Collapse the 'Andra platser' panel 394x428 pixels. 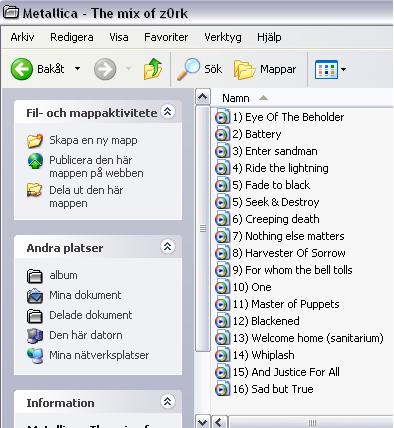tap(167, 247)
